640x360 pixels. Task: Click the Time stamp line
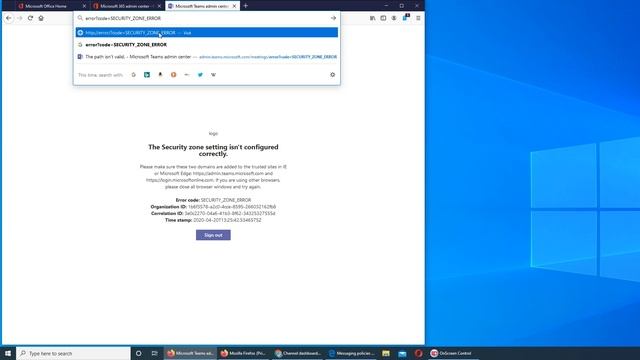tap(213, 220)
